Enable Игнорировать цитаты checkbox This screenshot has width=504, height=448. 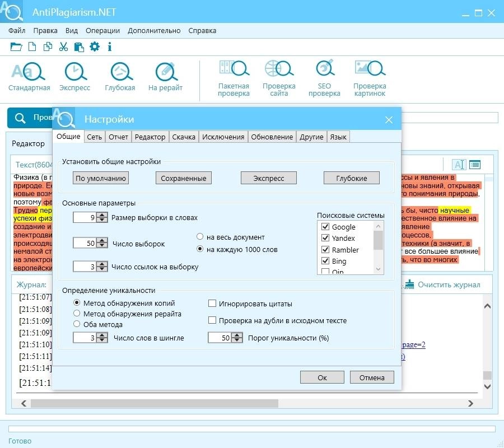pyautogui.click(x=212, y=304)
